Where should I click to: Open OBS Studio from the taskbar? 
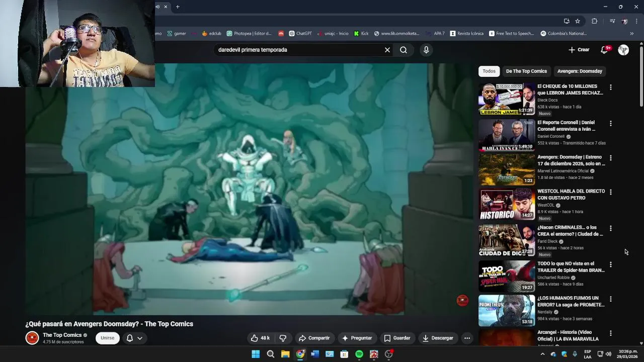[x=388, y=354]
